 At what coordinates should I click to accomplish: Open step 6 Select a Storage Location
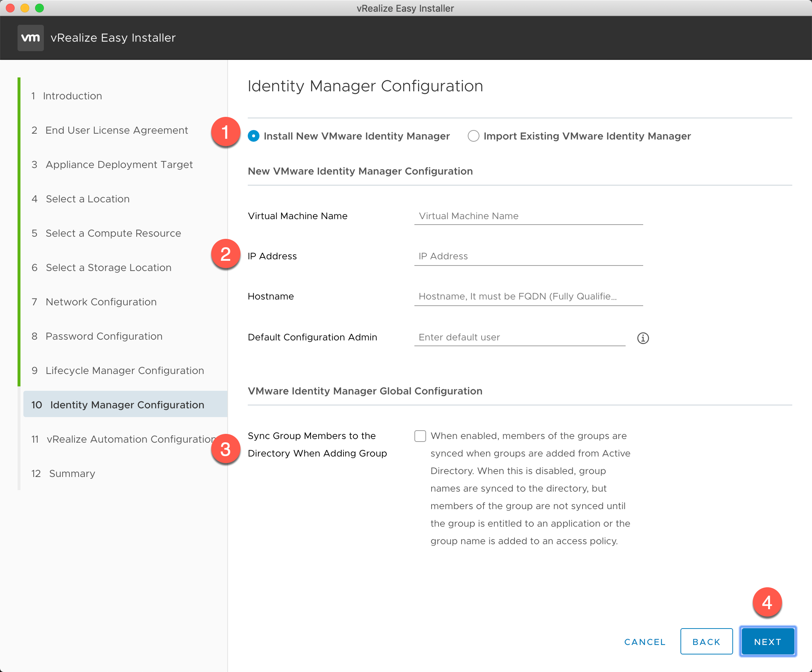point(101,267)
